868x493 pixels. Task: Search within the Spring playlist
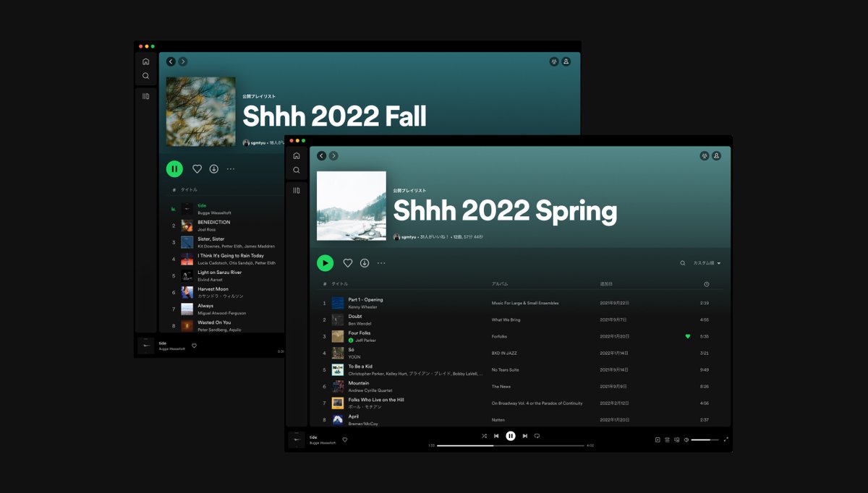682,263
